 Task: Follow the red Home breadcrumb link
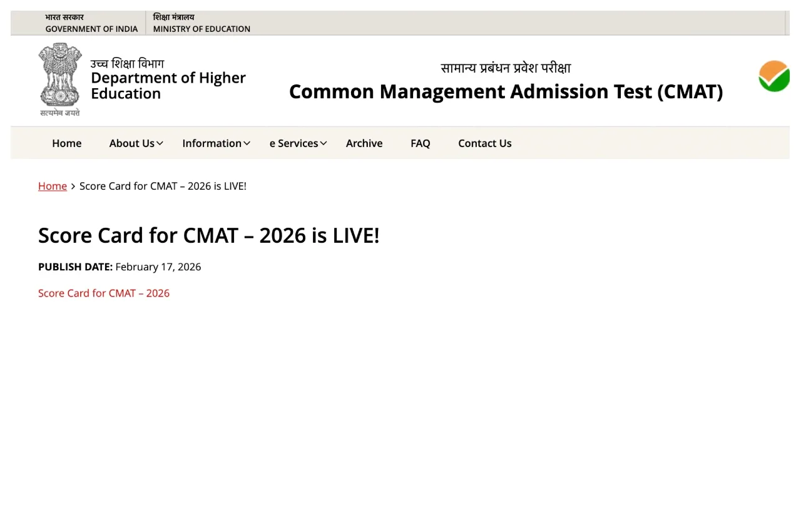pos(53,186)
